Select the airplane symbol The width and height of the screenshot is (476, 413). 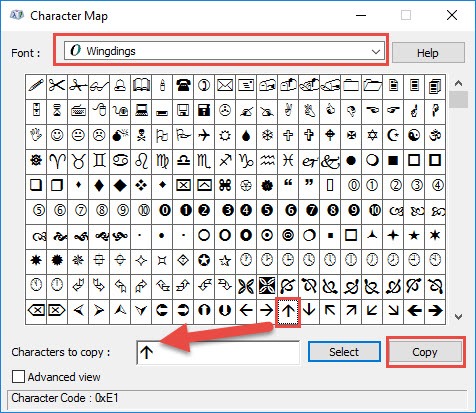pos(204,136)
